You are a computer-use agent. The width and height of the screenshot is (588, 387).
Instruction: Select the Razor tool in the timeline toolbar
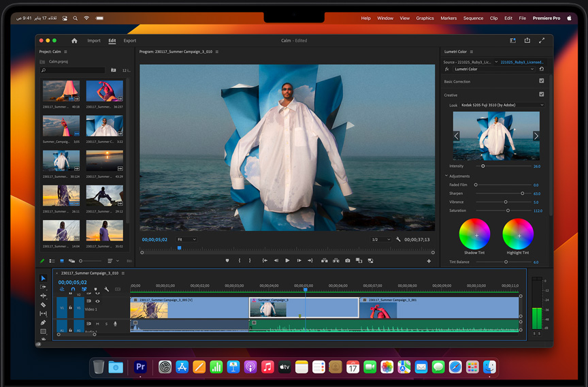coord(44,305)
